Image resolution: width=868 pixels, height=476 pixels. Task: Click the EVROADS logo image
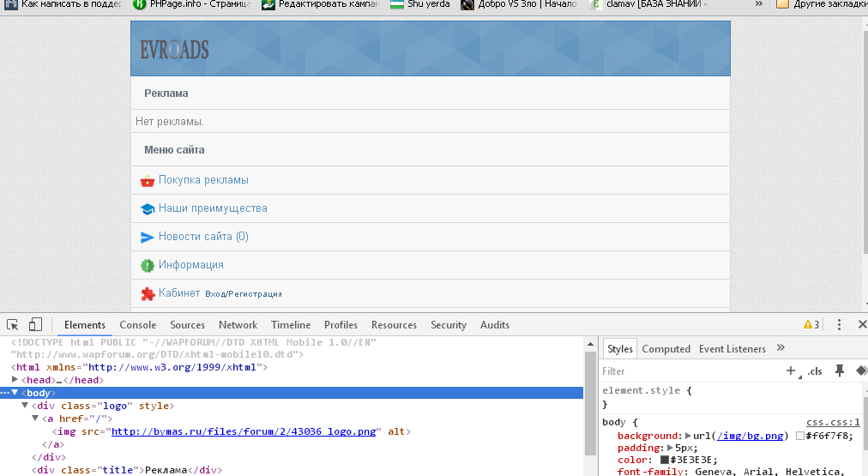point(174,50)
